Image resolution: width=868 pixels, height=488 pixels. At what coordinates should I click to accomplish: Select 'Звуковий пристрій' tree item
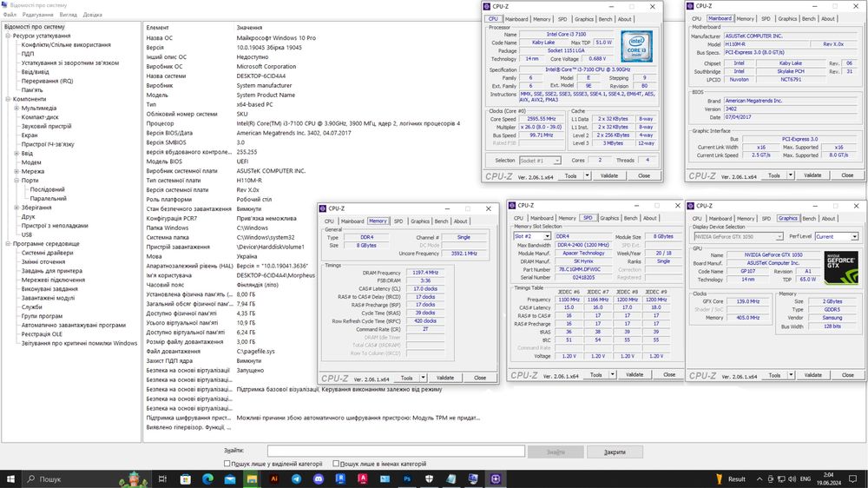tap(46, 126)
